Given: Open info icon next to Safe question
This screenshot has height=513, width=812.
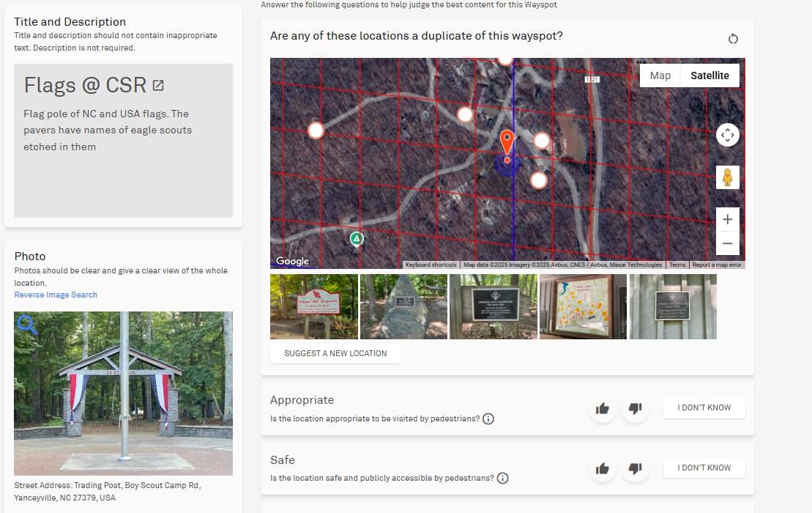Looking at the screenshot, I should tap(503, 479).
